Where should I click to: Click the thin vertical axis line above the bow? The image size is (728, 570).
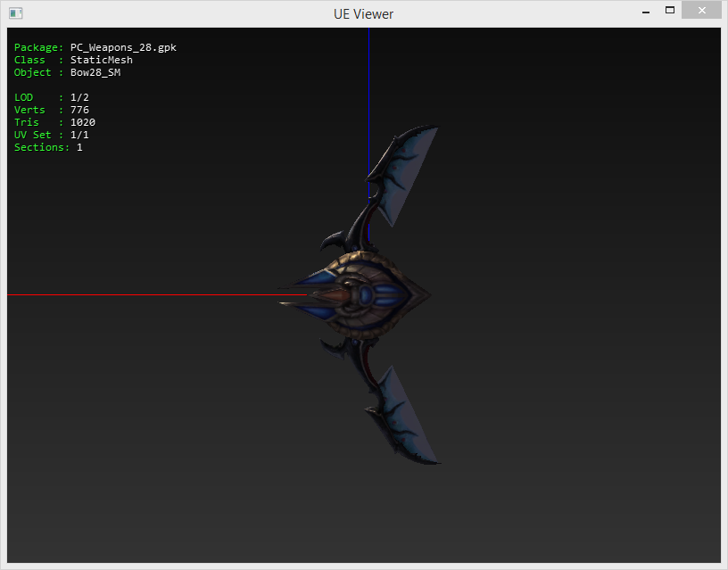[x=368, y=89]
